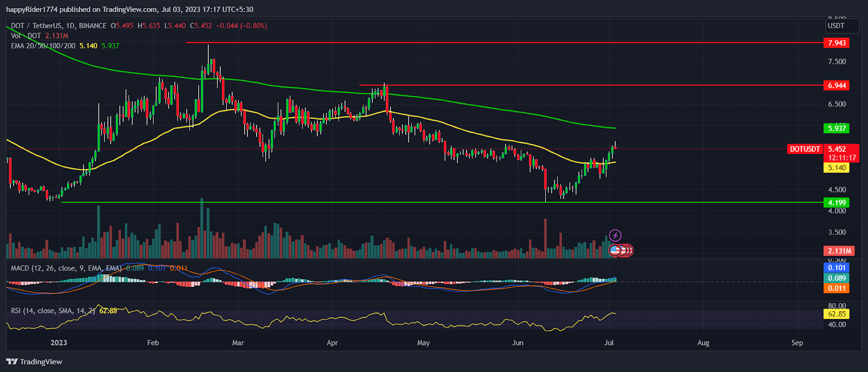Click the 6.500 price axis tick
This screenshot has height=372, width=868.
[x=837, y=104]
